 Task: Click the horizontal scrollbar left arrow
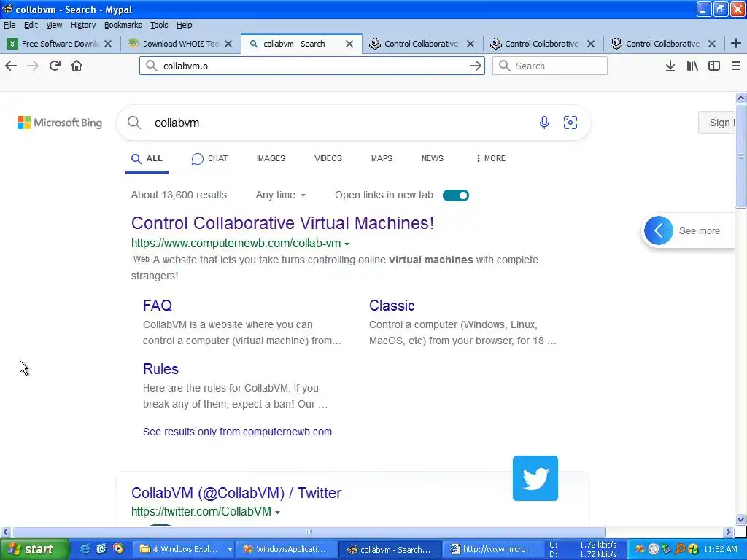pyautogui.click(x=5, y=532)
